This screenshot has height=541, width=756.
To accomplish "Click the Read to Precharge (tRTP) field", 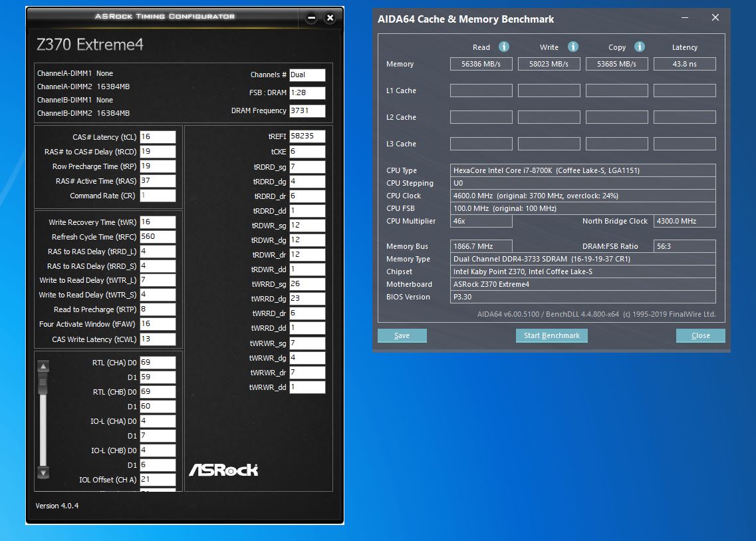I will click(x=158, y=309).
